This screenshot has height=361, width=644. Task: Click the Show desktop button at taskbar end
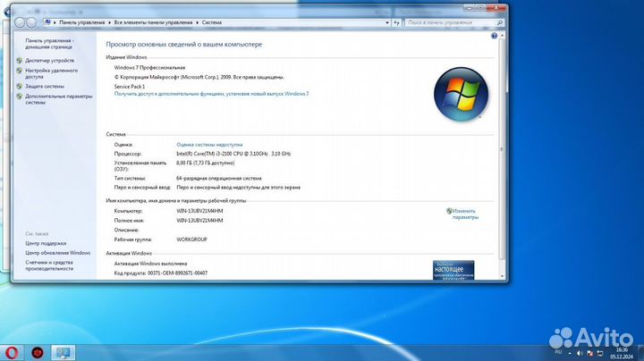pyautogui.click(x=640, y=353)
